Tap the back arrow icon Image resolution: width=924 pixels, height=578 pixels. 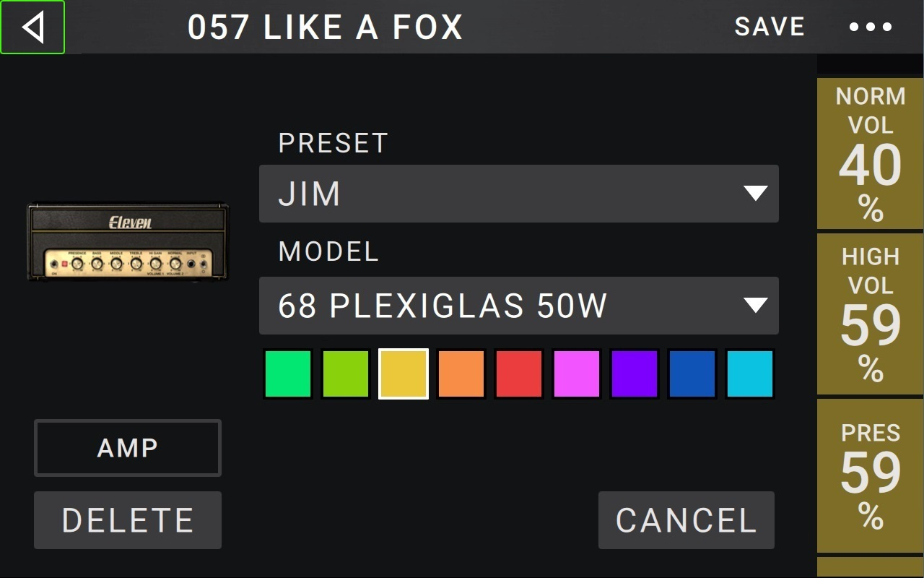32,27
